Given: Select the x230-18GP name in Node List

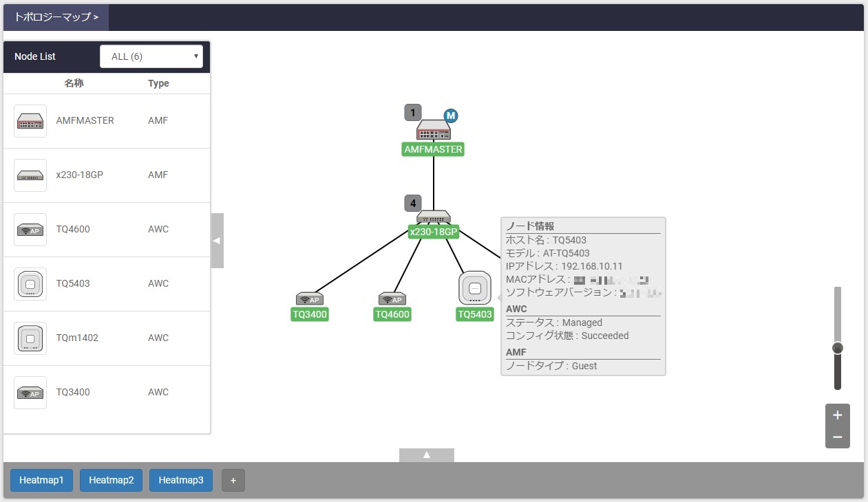Looking at the screenshot, I should coord(80,175).
